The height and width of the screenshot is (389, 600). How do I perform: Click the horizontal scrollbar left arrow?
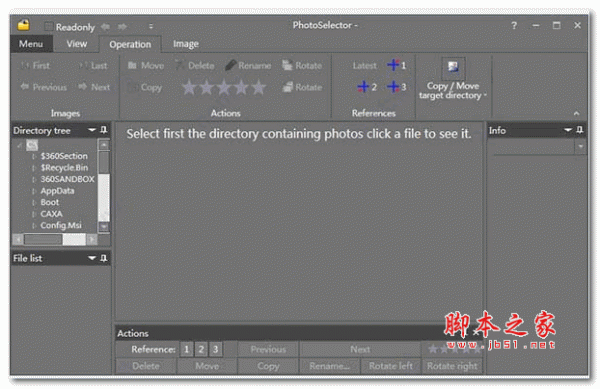[x=18, y=239]
